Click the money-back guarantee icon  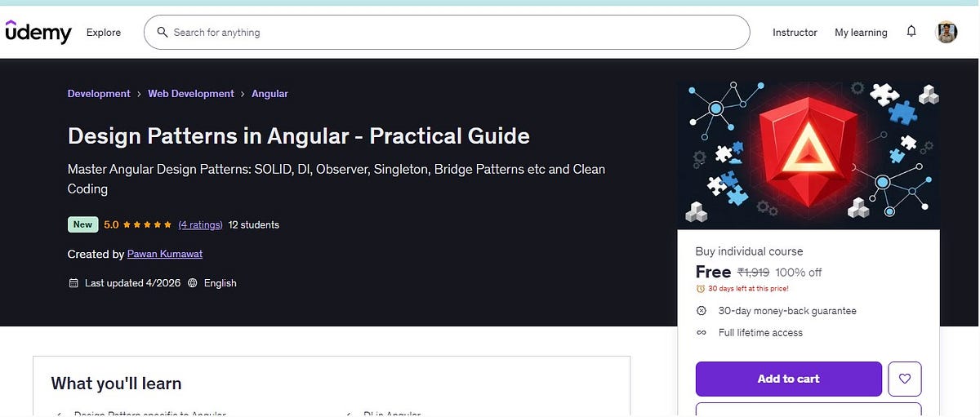click(x=701, y=311)
